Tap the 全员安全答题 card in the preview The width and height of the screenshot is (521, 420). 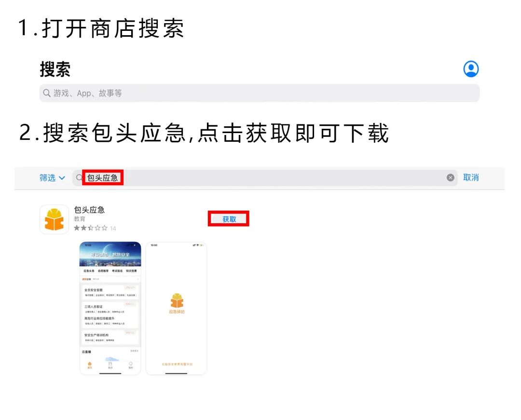tap(110, 292)
